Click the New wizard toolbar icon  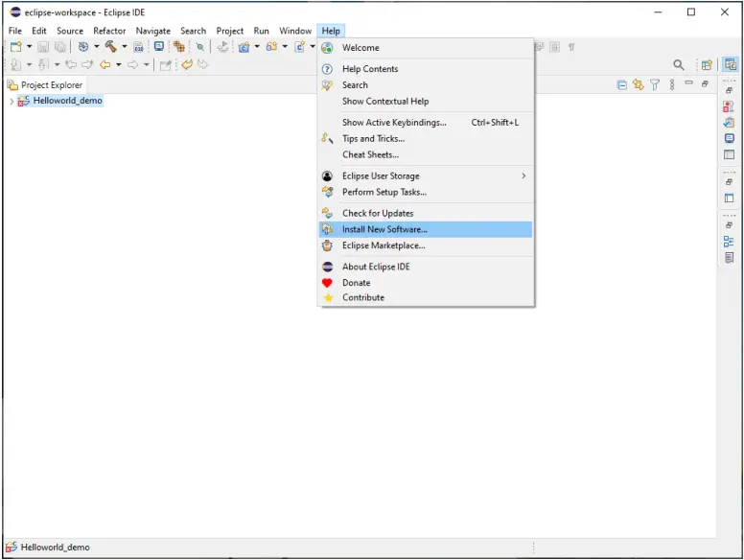coord(15,47)
